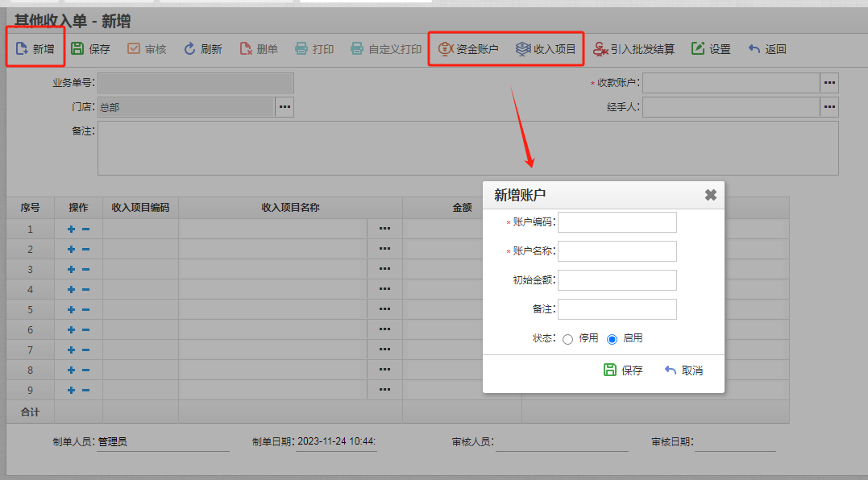This screenshot has height=480, width=868.
Task: Click the minus icon in row 8
Action: (85, 370)
